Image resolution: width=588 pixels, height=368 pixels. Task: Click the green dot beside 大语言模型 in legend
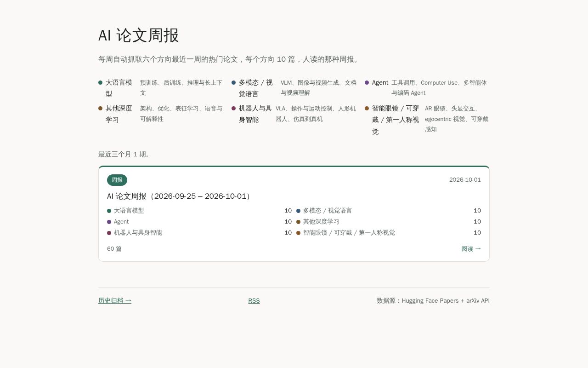point(100,83)
